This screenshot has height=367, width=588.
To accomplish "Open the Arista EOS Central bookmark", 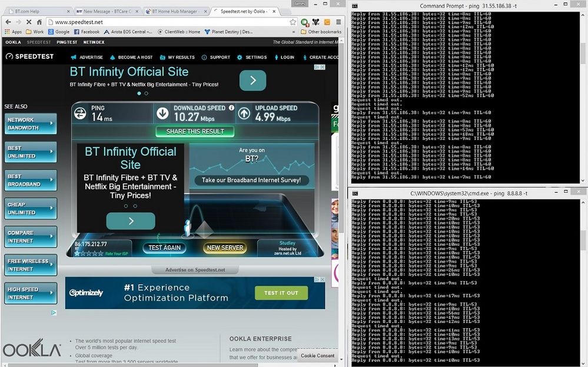I will 128,32.
